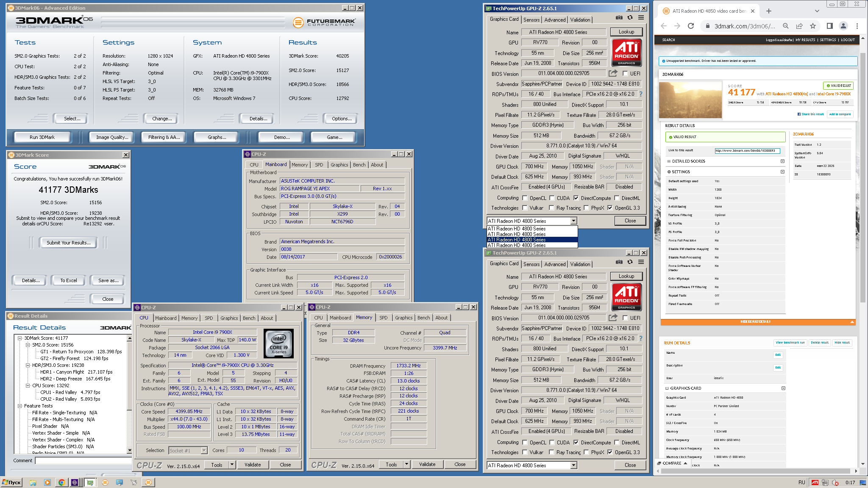Image resolution: width=868 pixels, height=488 pixels.
Task: Click the Link to this result URL field
Action: [x=747, y=150]
